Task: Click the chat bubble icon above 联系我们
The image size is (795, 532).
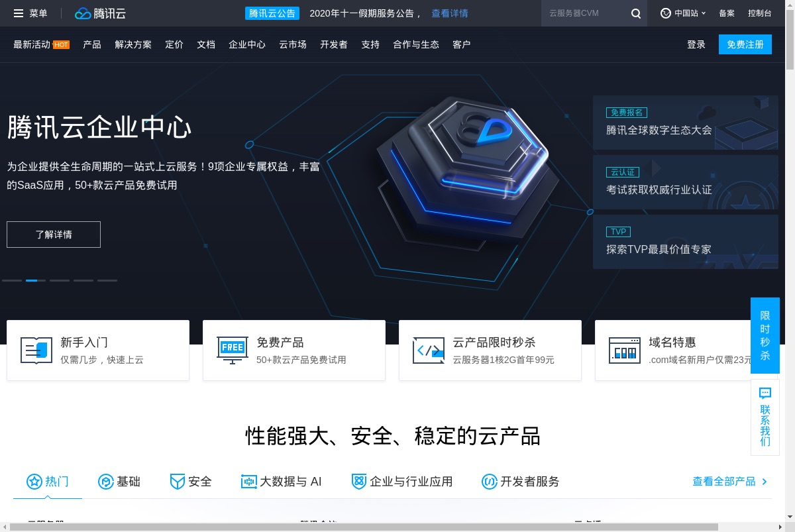Action: [765, 394]
